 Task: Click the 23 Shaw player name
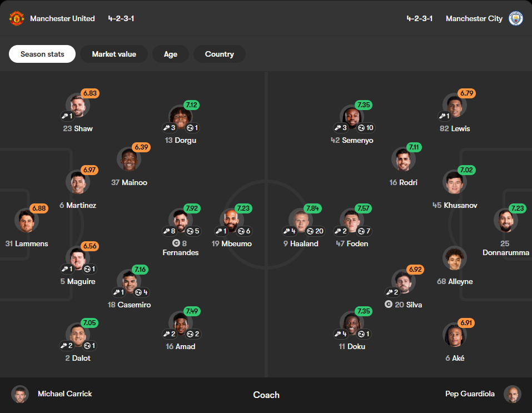(78, 128)
